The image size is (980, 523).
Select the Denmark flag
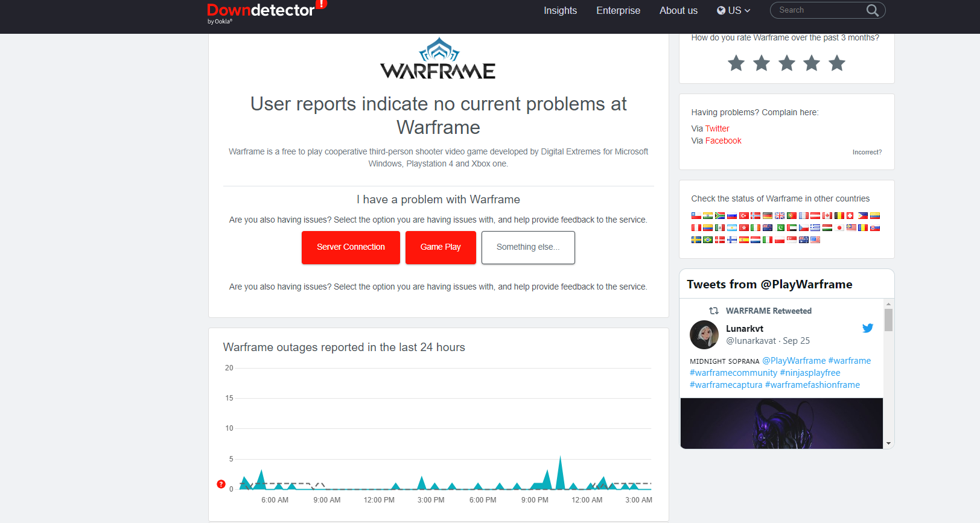[720, 239]
